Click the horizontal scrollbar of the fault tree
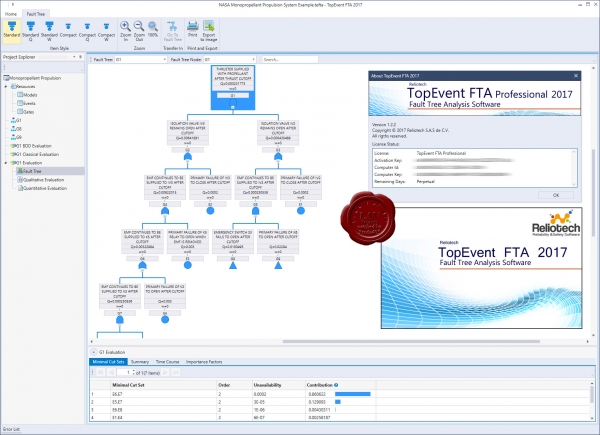 click(x=411, y=341)
